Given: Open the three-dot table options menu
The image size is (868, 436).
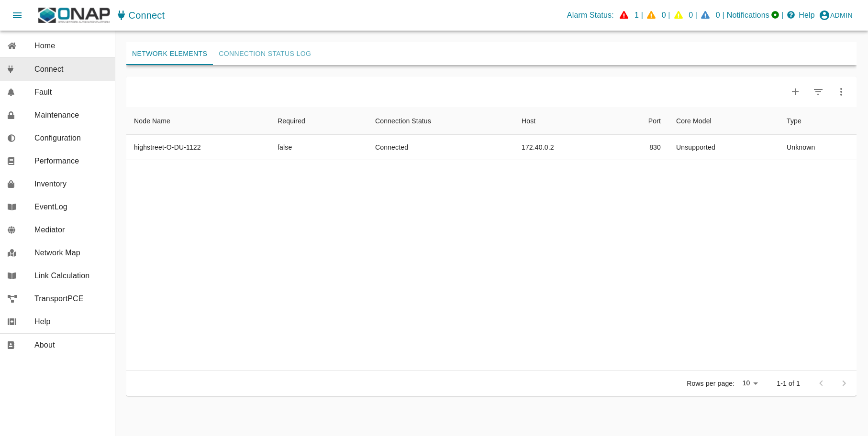Looking at the screenshot, I should pos(841,92).
